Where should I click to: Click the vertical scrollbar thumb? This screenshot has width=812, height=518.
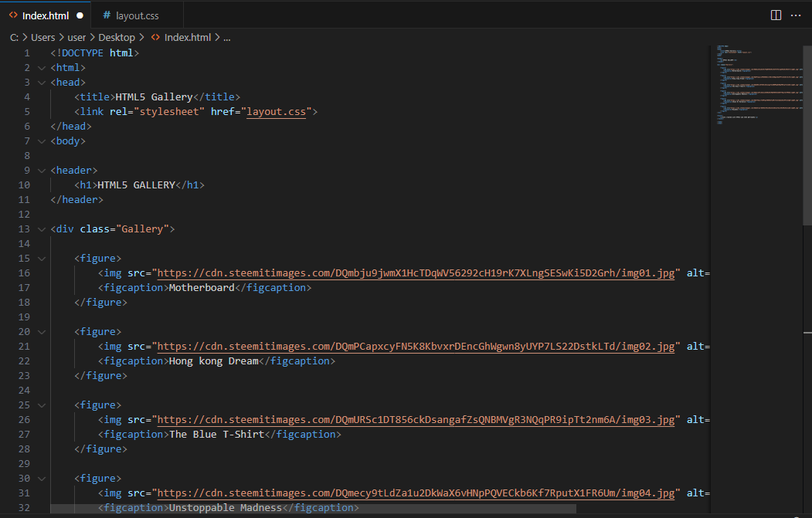point(807,134)
